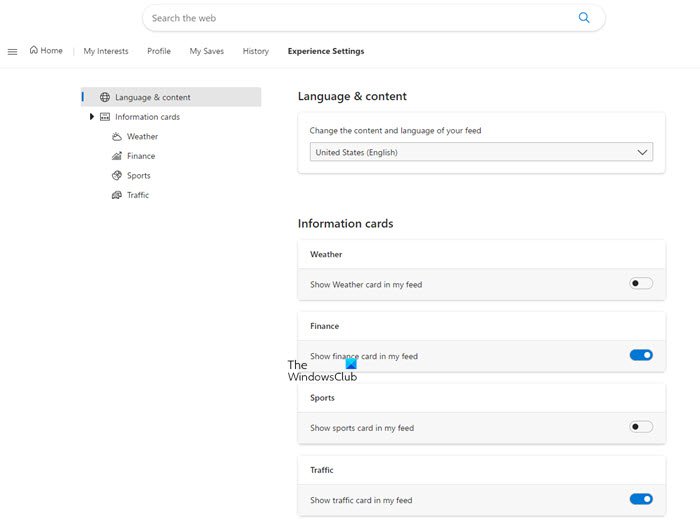Click the Home house icon
700x528 pixels.
pyautogui.click(x=33, y=50)
